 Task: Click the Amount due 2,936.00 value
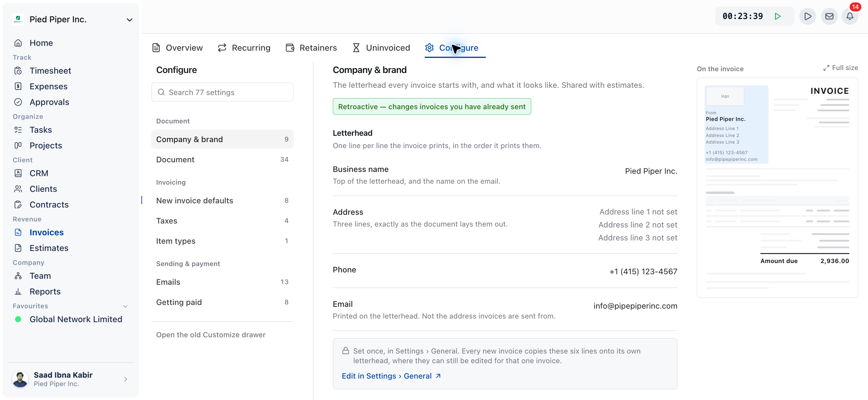click(x=834, y=261)
